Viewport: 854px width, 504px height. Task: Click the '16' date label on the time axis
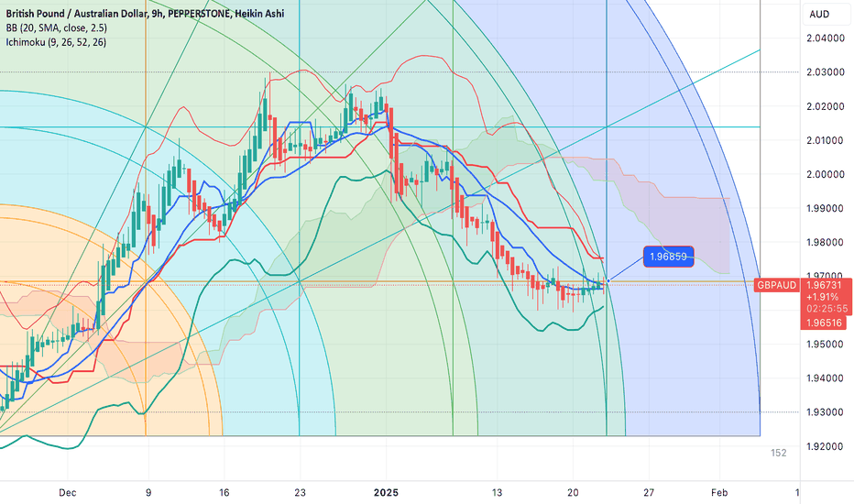pos(224,493)
